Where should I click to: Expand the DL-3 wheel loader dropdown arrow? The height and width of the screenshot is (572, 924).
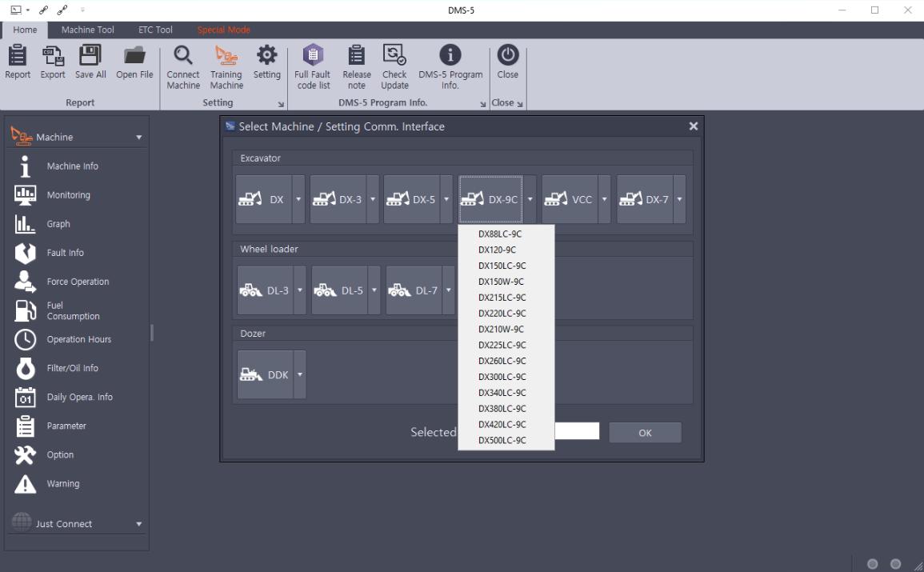[x=300, y=290]
